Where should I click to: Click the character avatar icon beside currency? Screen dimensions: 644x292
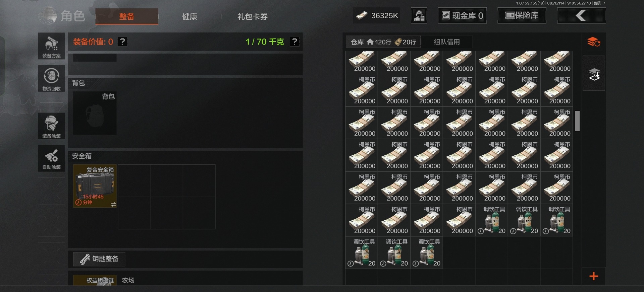tap(419, 15)
